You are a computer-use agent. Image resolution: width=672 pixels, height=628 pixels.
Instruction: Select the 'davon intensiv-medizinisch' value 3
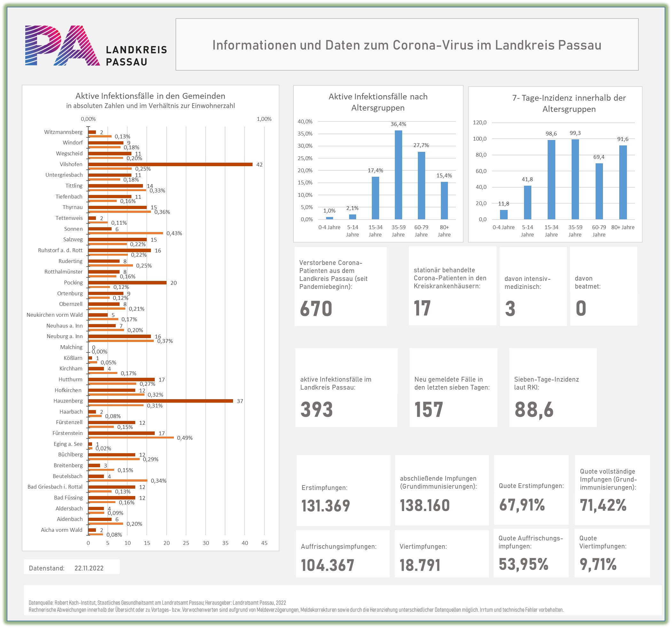click(510, 309)
